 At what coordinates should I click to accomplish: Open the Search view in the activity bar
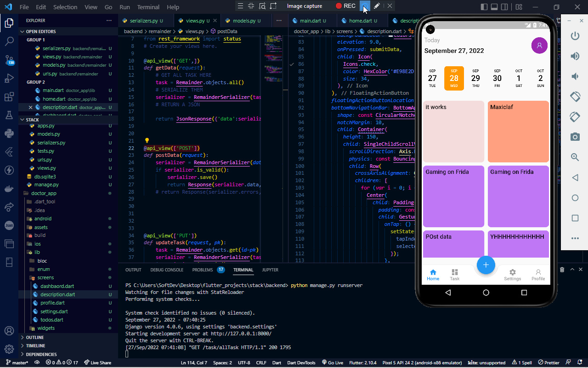9,41
